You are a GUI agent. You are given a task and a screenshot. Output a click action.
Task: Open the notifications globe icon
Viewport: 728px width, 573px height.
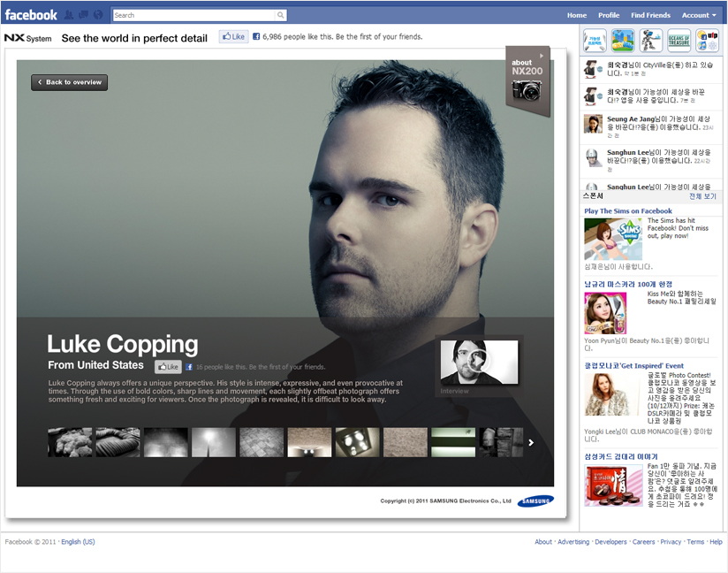(98, 15)
